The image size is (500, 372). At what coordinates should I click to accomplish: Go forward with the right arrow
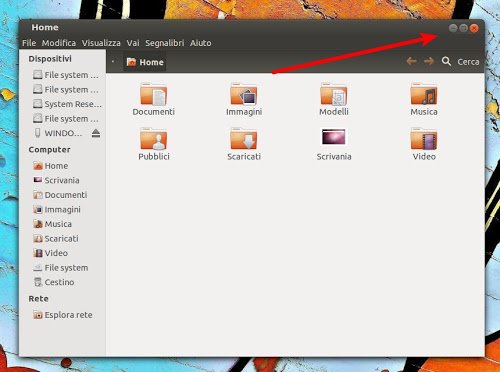click(429, 61)
